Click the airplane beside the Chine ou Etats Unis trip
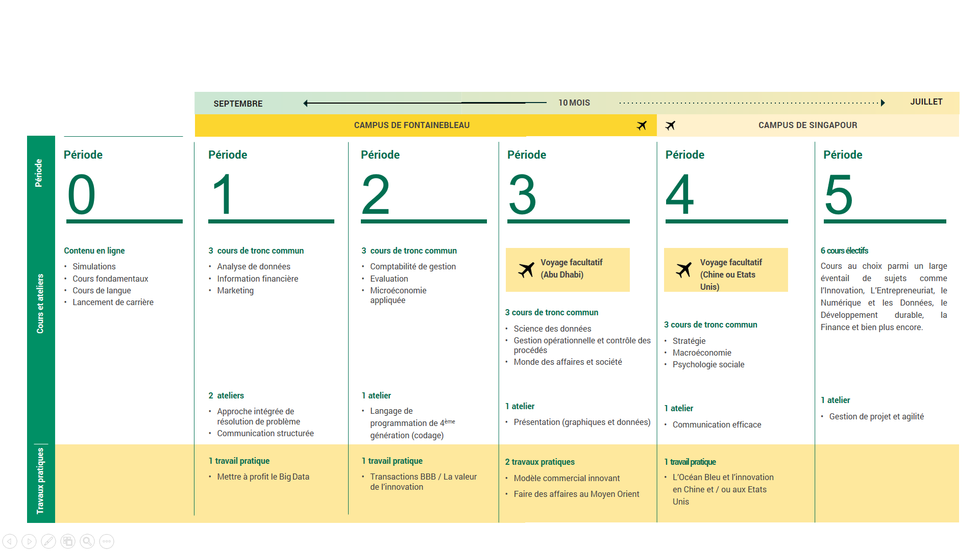The image size is (980, 551). click(684, 269)
